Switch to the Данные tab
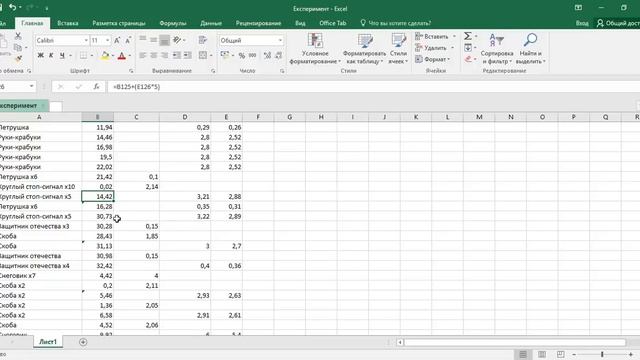 point(211,23)
